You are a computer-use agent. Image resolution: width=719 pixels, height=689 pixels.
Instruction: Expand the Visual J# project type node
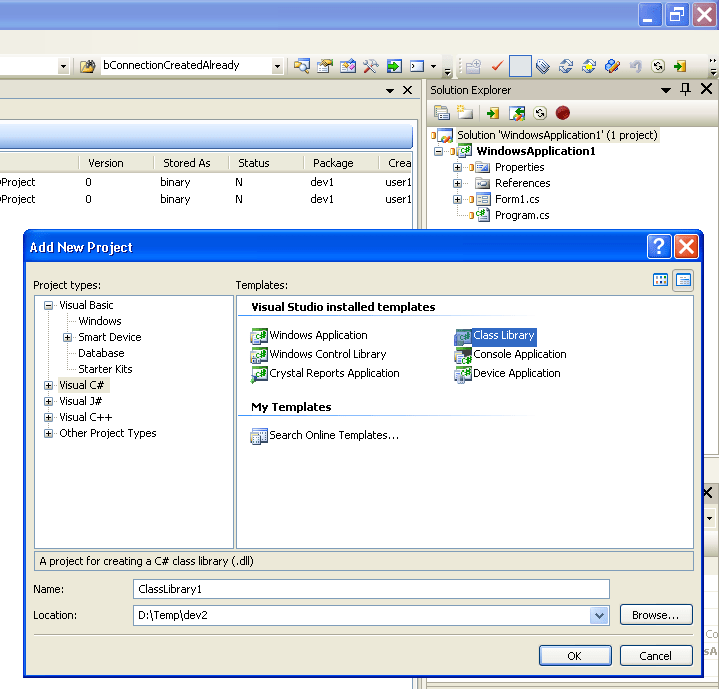48,402
